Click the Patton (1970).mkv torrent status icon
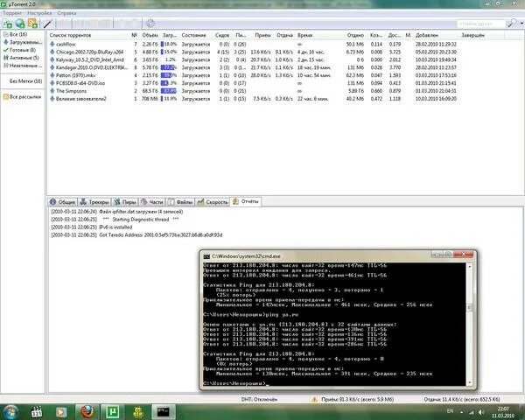This screenshot has width=525, height=420. (x=52, y=75)
